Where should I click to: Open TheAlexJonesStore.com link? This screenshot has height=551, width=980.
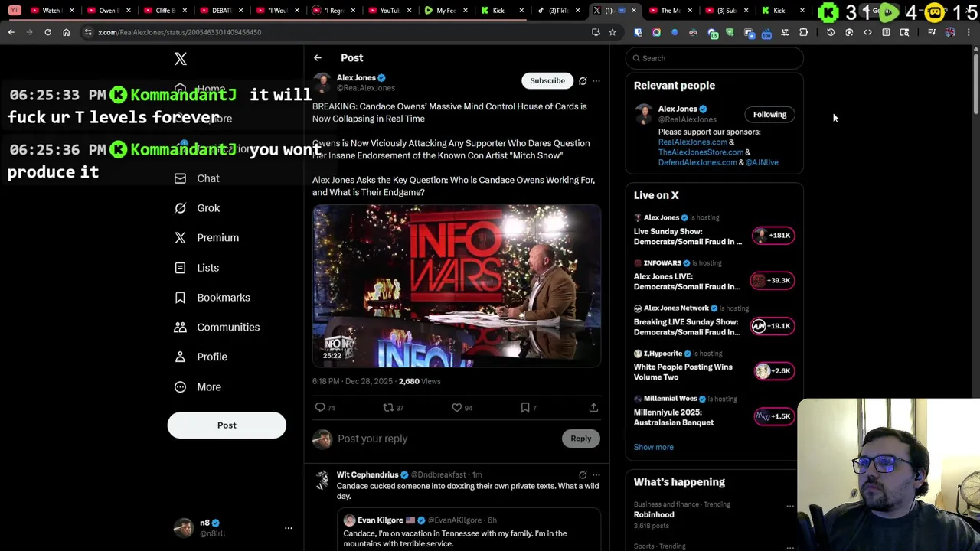(701, 152)
